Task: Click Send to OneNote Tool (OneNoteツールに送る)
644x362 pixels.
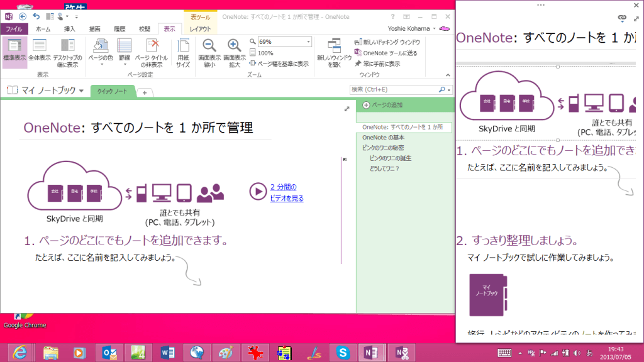Action: (x=386, y=53)
